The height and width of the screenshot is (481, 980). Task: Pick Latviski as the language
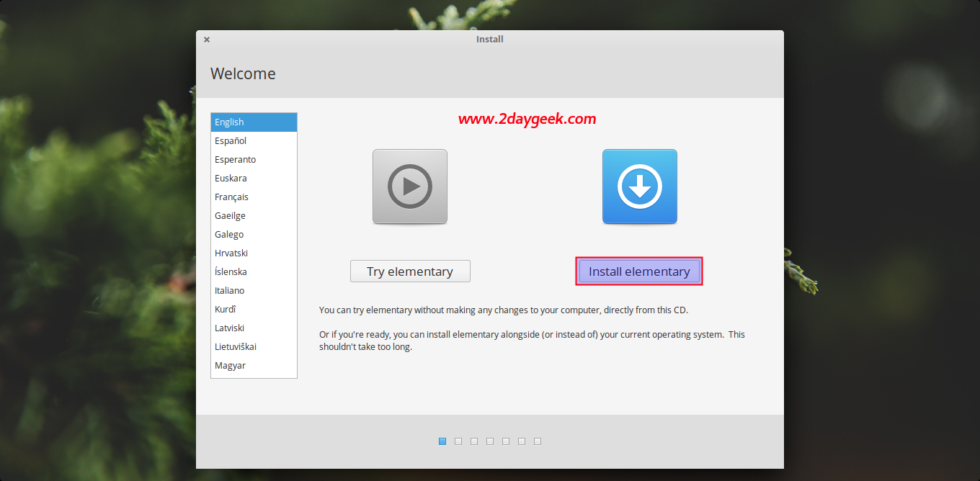click(254, 328)
